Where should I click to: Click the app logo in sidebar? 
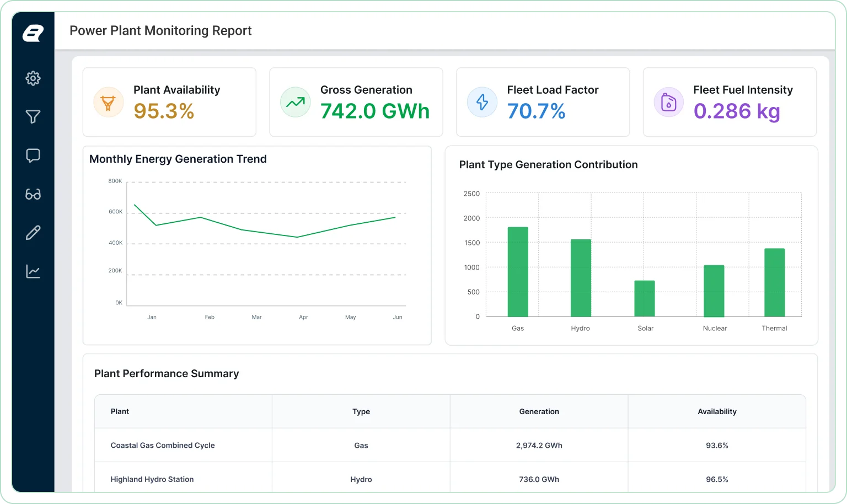[x=33, y=34]
